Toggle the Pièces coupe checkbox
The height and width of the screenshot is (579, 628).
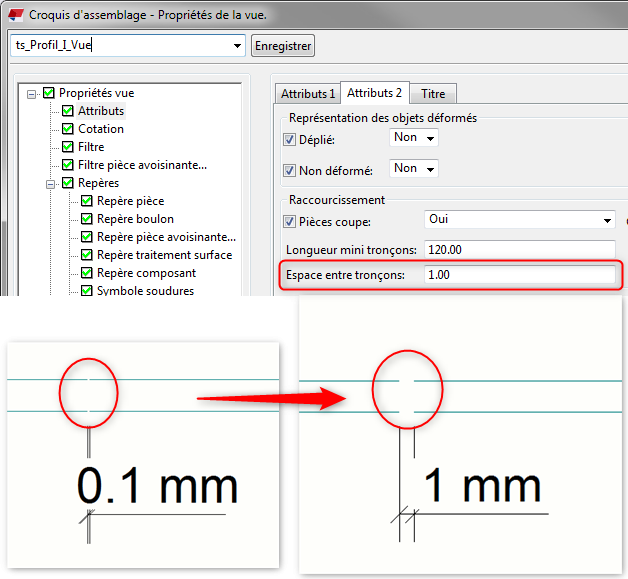290,222
